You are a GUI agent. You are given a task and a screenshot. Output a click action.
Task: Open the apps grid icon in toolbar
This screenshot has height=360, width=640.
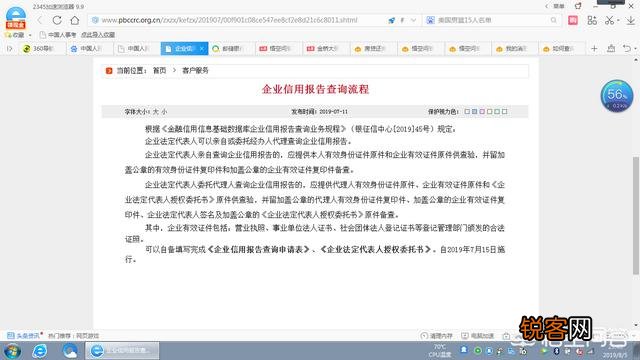tap(592, 20)
